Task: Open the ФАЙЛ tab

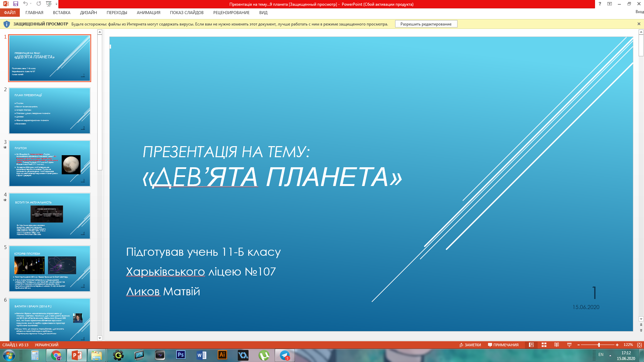Action: coord(10,13)
